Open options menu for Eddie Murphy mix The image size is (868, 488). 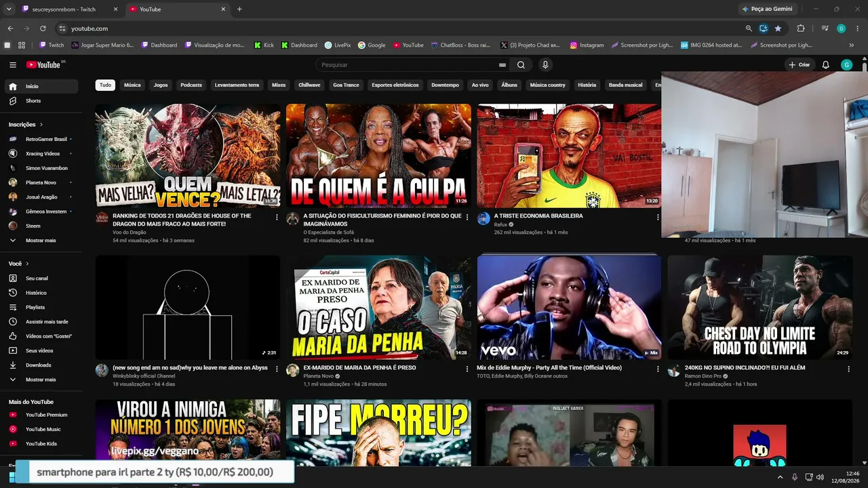pos(658,369)
